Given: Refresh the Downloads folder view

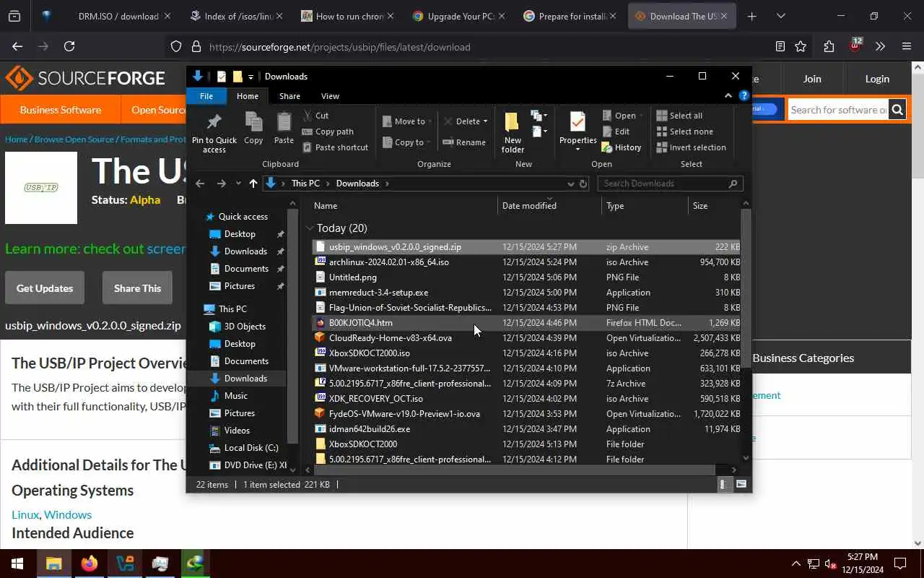Looking at the screenshot, I should click(583, 184).
